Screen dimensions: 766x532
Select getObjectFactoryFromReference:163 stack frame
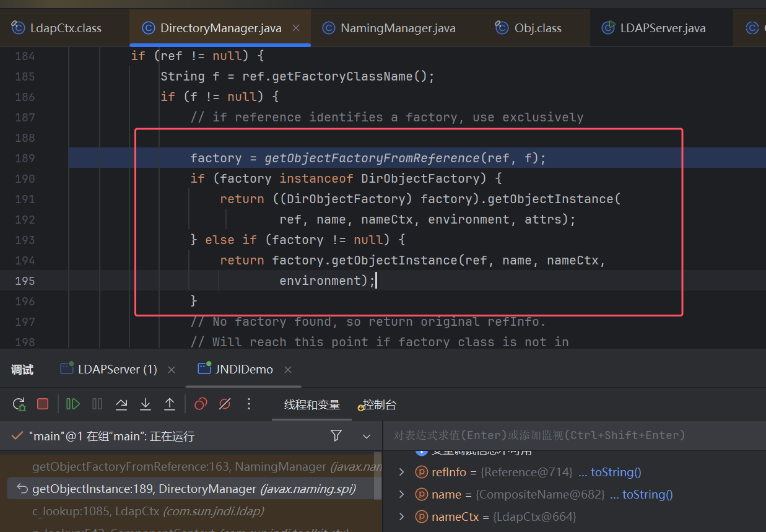click(x=191, y=467)
